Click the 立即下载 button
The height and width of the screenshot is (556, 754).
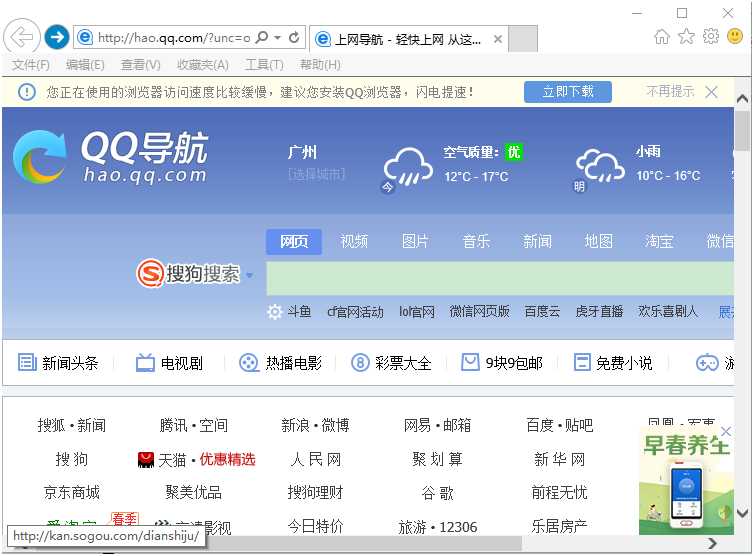pos(567,91)
